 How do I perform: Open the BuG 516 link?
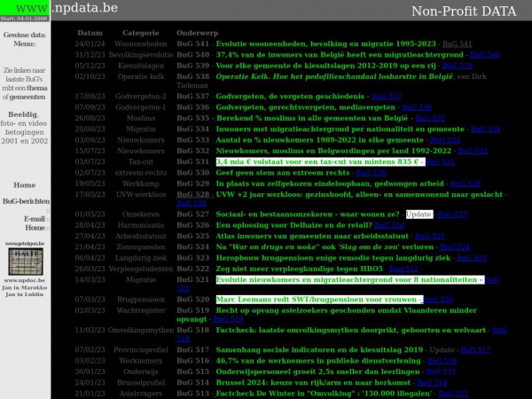click(442, 361)
